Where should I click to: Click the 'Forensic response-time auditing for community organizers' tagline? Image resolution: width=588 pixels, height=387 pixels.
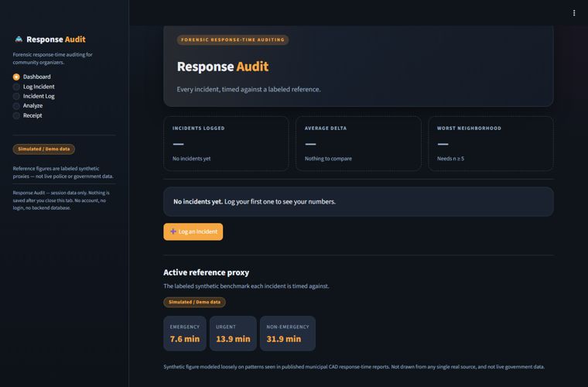coord(53,59)
